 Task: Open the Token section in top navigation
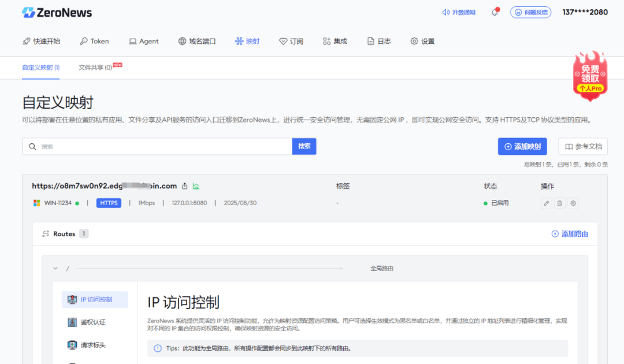click(95, 41)
